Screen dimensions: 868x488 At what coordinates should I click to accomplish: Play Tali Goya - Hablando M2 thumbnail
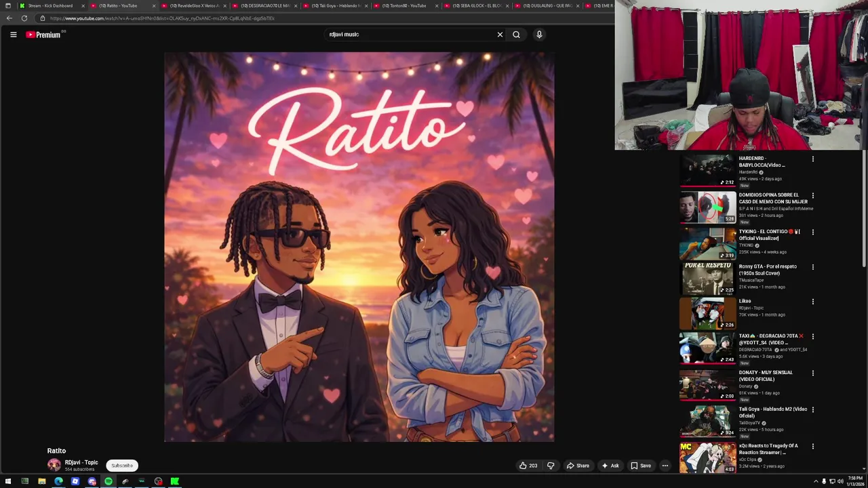point(708,422)
